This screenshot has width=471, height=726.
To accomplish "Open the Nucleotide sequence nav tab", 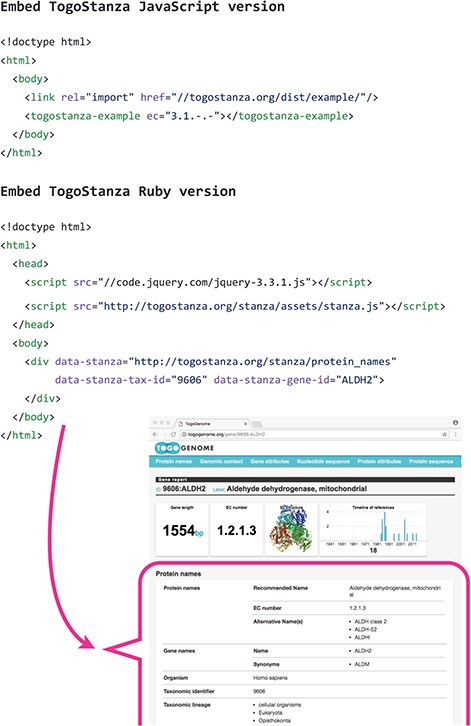I will (323, 461).
